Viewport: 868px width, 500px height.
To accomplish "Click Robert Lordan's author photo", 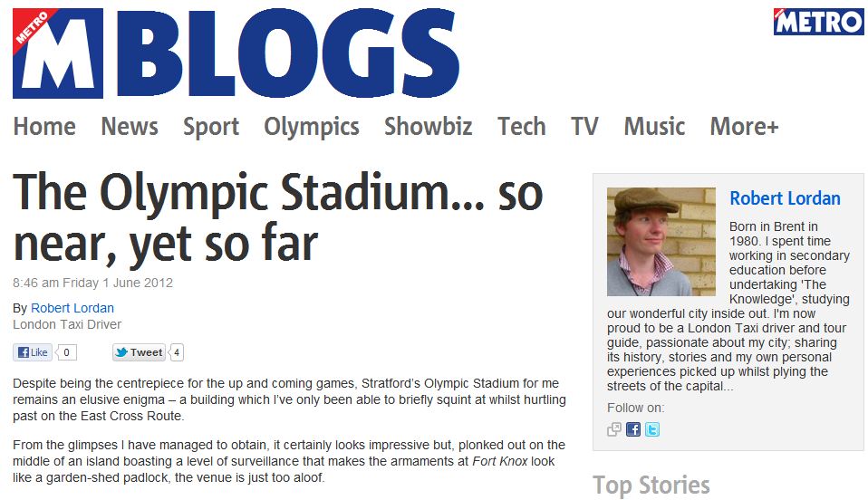I will (661, 242).
